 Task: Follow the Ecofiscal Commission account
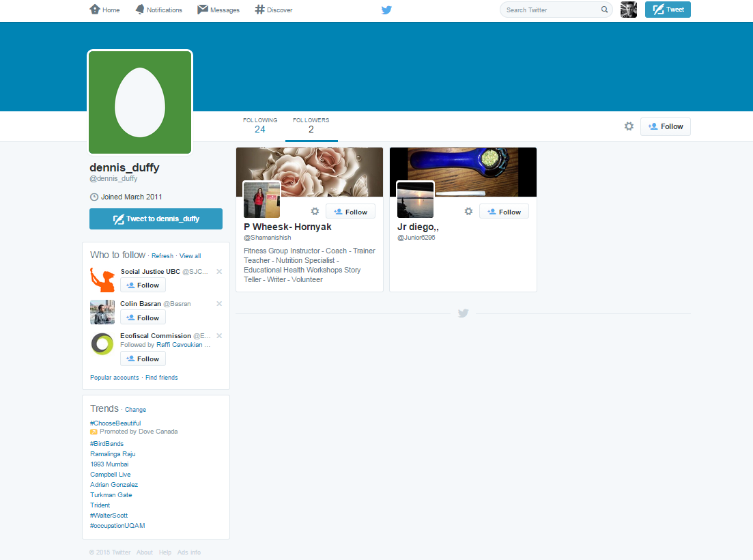143,359
